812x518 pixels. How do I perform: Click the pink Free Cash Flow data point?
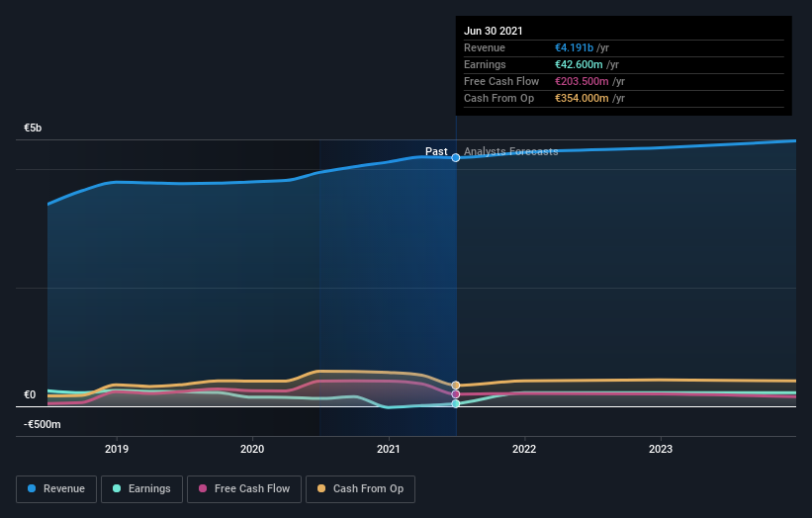coord(456,394)
